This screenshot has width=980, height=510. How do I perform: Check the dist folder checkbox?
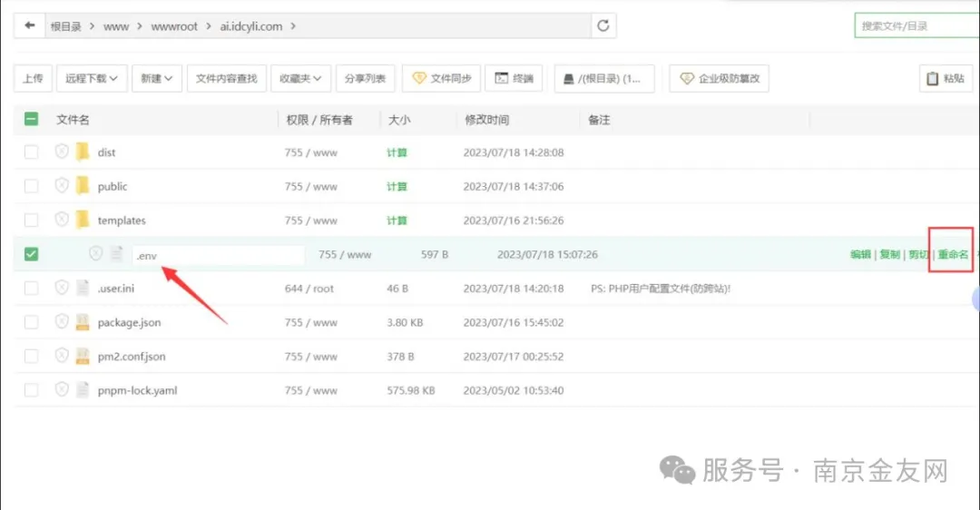click(31, 152)
